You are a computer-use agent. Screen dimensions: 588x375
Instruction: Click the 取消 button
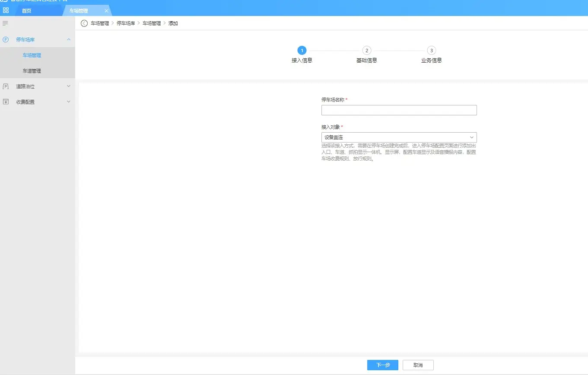[418, 365]
